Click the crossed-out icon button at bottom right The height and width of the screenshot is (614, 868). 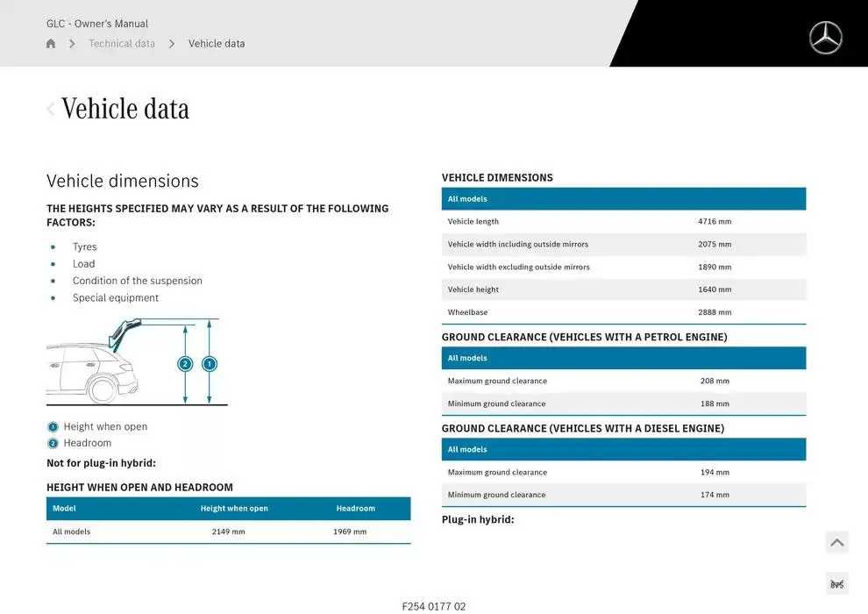pos(836,584)
